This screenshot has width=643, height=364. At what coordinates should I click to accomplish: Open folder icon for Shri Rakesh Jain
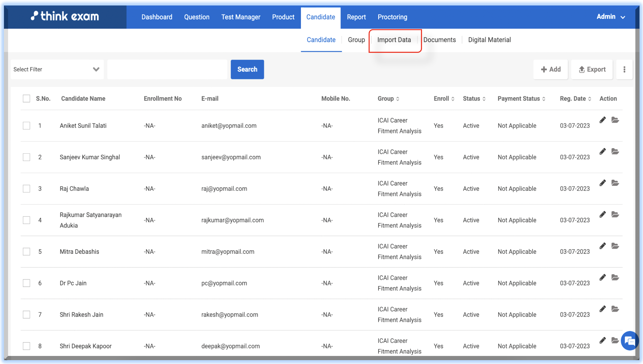[615, 309]
